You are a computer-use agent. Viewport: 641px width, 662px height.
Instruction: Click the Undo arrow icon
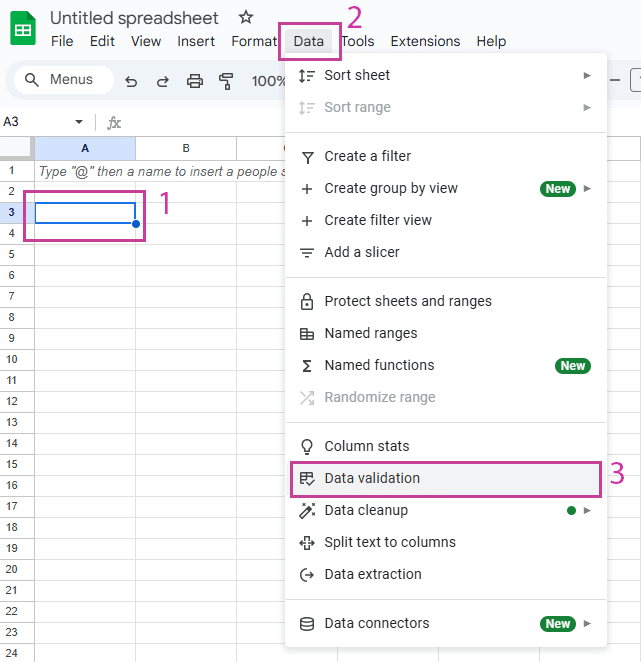[131, 81]
